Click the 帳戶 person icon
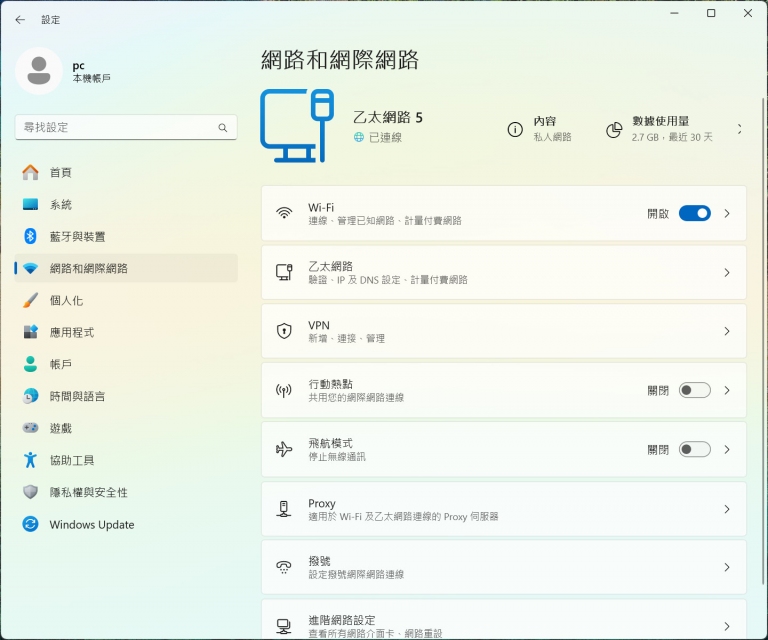Image resolution: width=768 pixels, height=640 pixels. pos(30,364)
